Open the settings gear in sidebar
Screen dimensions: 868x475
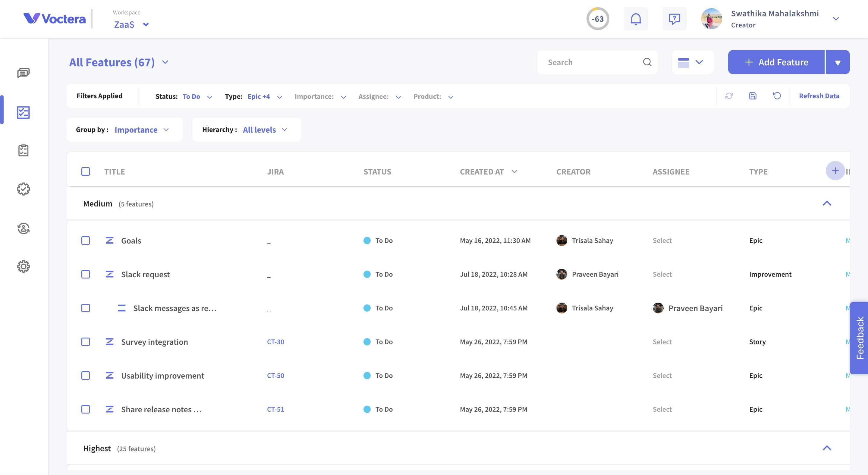23,266
